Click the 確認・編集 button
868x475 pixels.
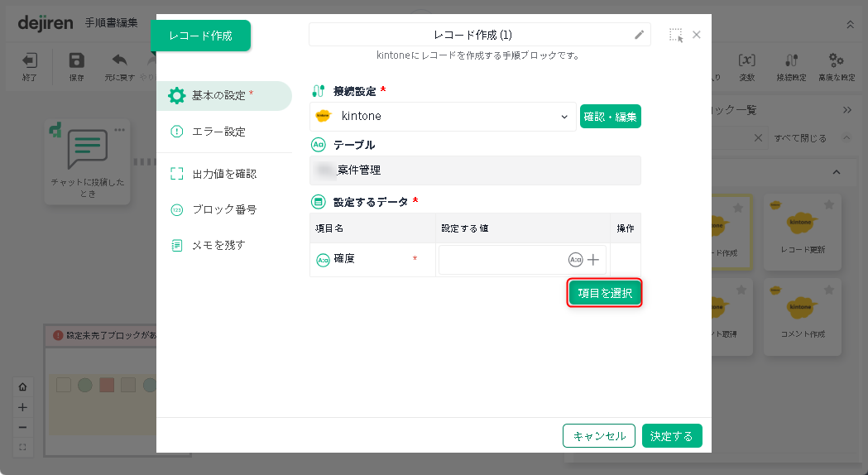coord(610,117)
